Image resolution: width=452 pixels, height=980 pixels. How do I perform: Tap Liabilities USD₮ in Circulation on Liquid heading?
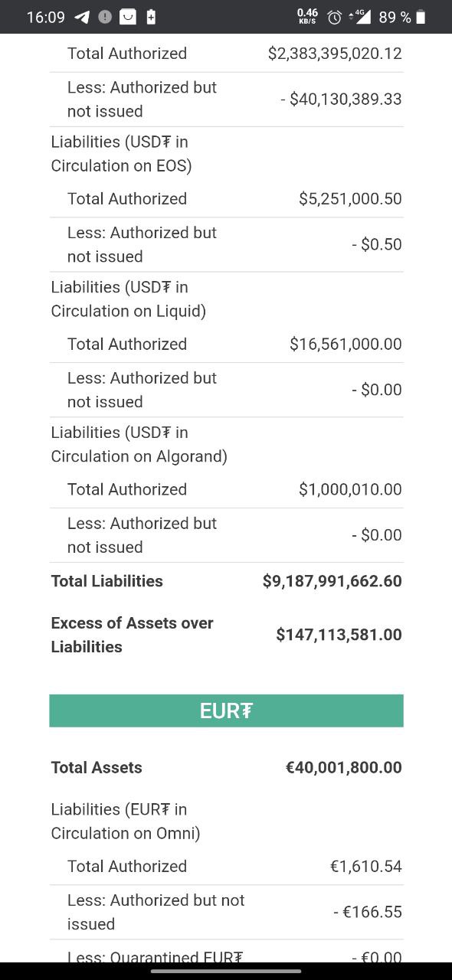[129, 299]
